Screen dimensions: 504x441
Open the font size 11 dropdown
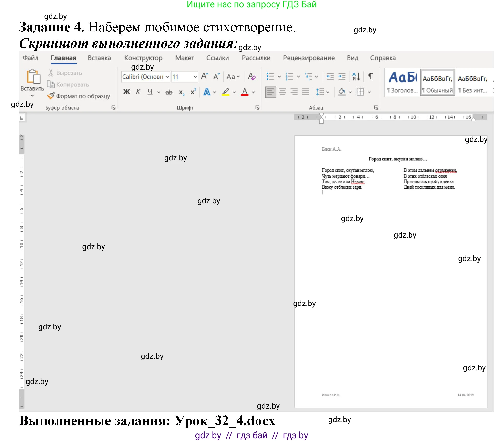click(195, 77)
